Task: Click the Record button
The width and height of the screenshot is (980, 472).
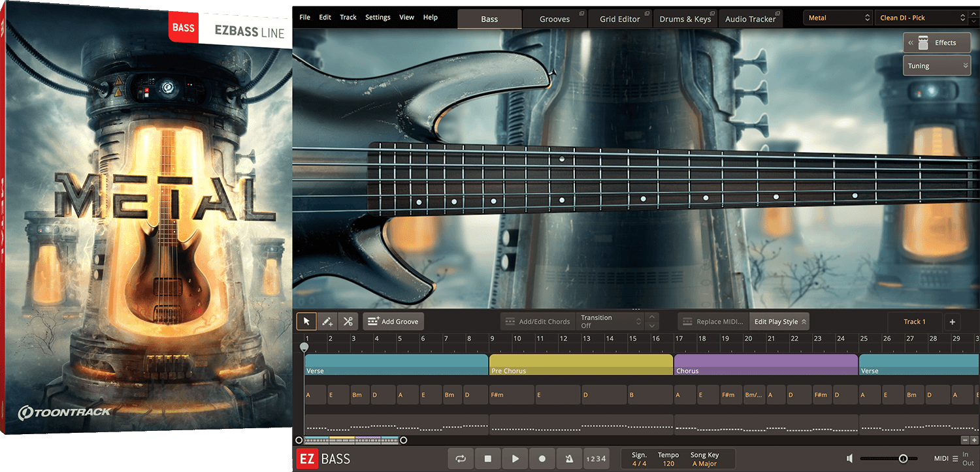Action: [x=542, y=459]
